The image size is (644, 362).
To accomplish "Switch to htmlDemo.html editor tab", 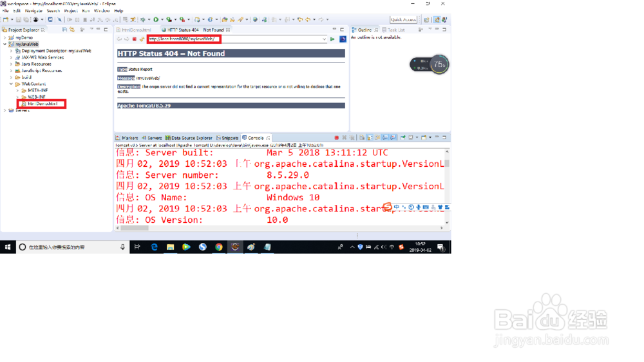I will click(x=134, y=30).
